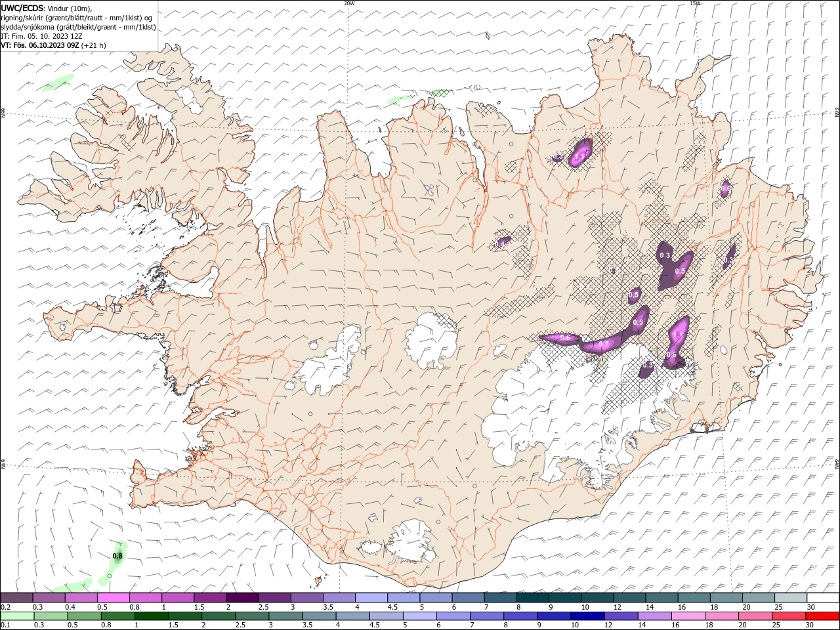Pick upper-row legend swatch starting at 25 (pale grey)
This screenshot has width=840, height=630.
coord(791,598)
